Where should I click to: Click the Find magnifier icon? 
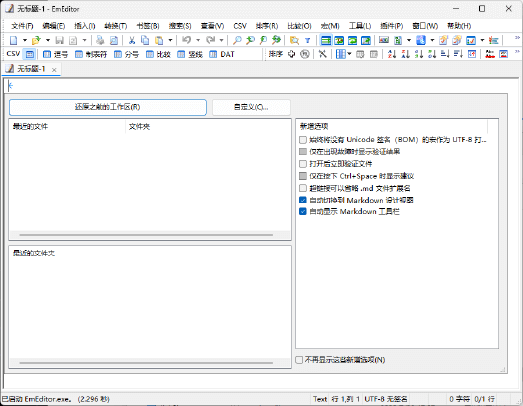point(237,40)
